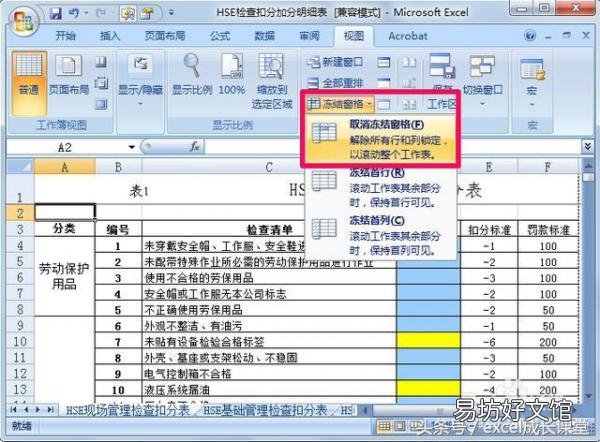
Task: Click the Office button logo
Action: click(x=23, y=19)
